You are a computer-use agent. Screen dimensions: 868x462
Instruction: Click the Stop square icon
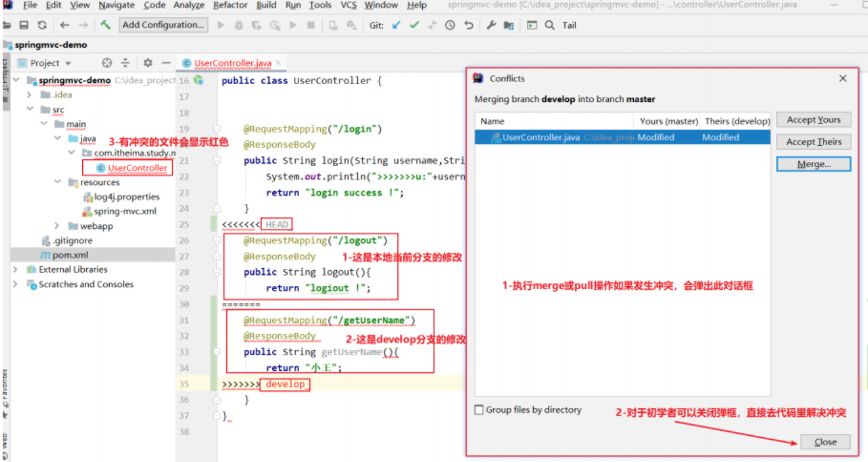[311, 25]
